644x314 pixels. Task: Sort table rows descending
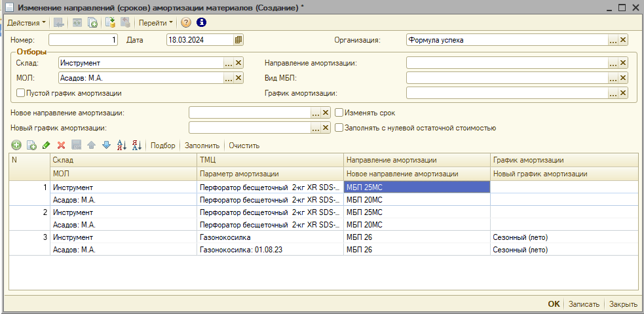(x=137, y=145)
